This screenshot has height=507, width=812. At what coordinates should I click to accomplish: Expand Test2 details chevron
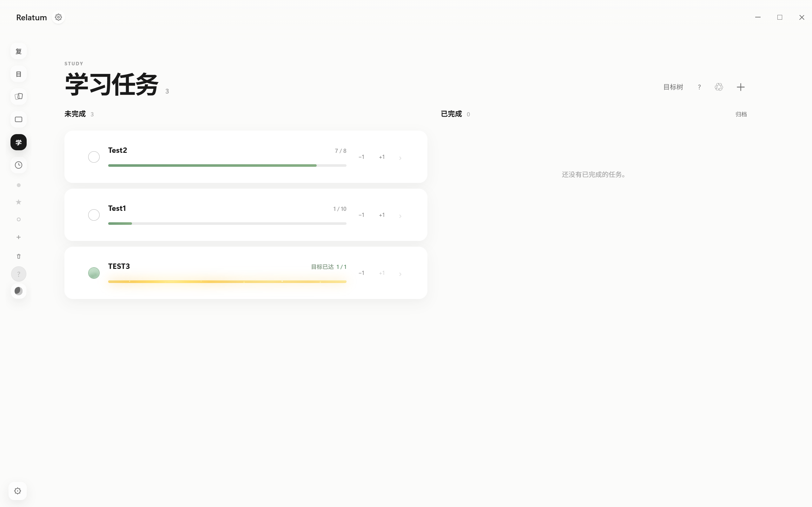click(x=400, y=158)
